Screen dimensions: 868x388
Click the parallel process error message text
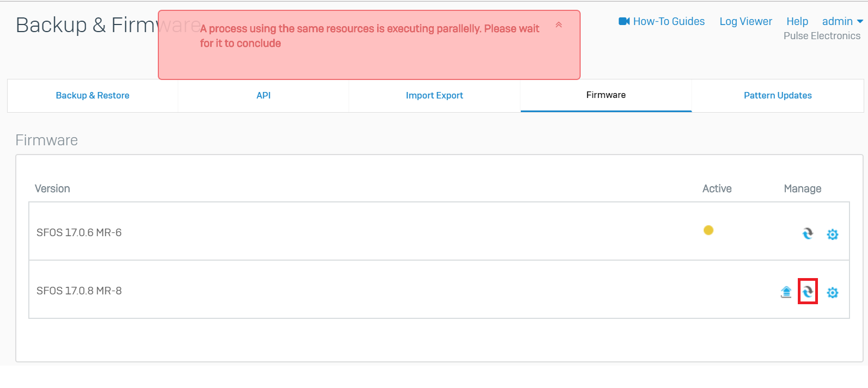370,36
